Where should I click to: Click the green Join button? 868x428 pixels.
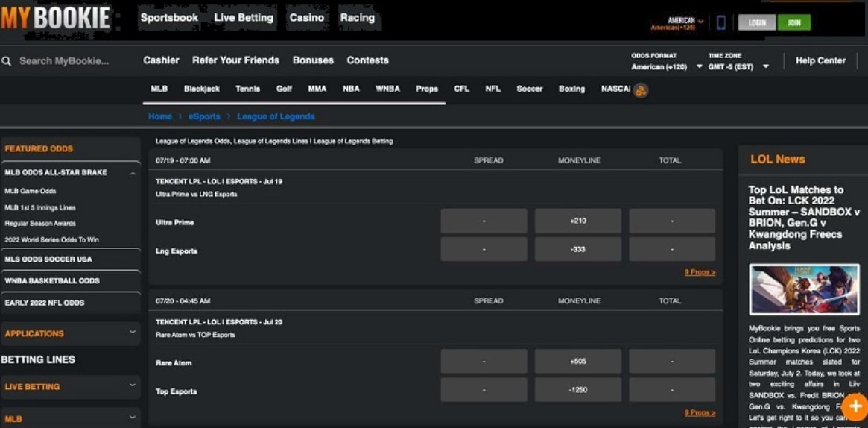point(793,23)
